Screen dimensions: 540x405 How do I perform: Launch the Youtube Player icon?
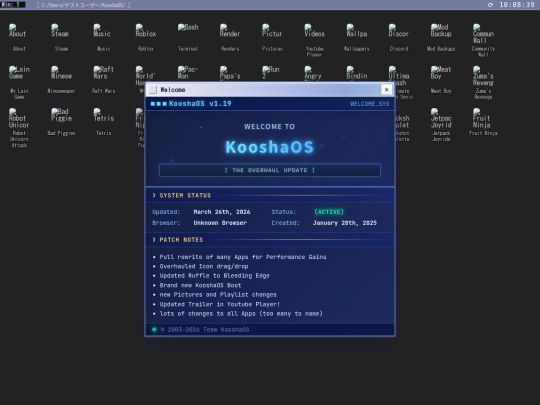click(x=314, y=40)
